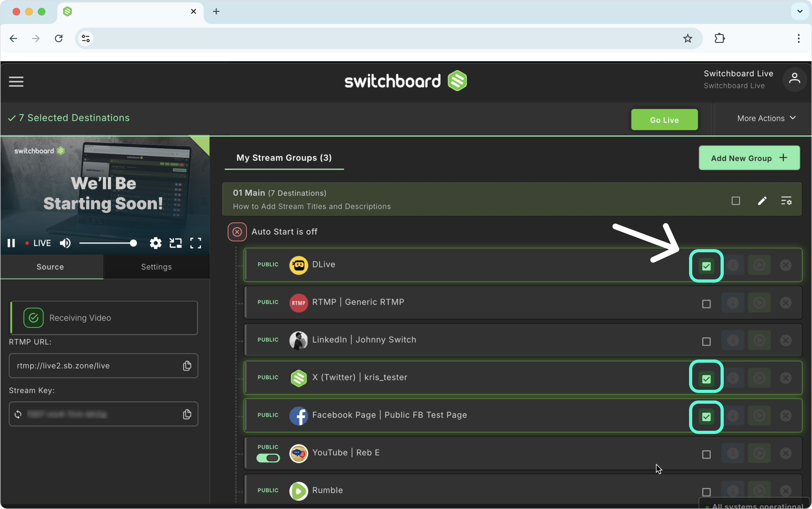Edit the 01 Main group with pencil icon
Image resolution: width=812 pixels, height=509 pixels.
tap(762, 201)
